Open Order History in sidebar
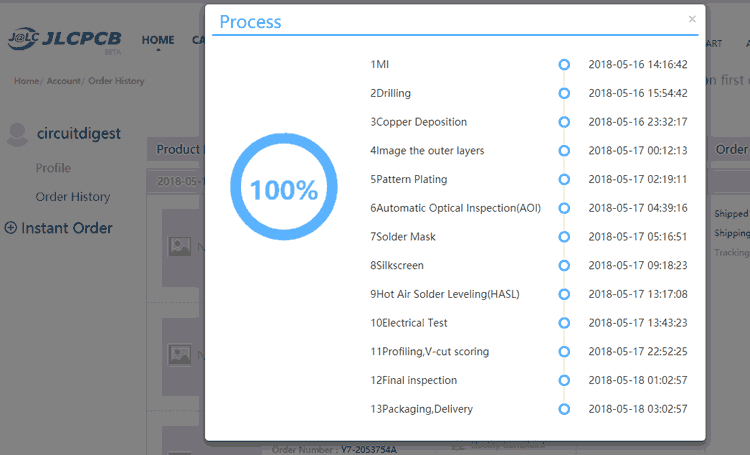 73,197
